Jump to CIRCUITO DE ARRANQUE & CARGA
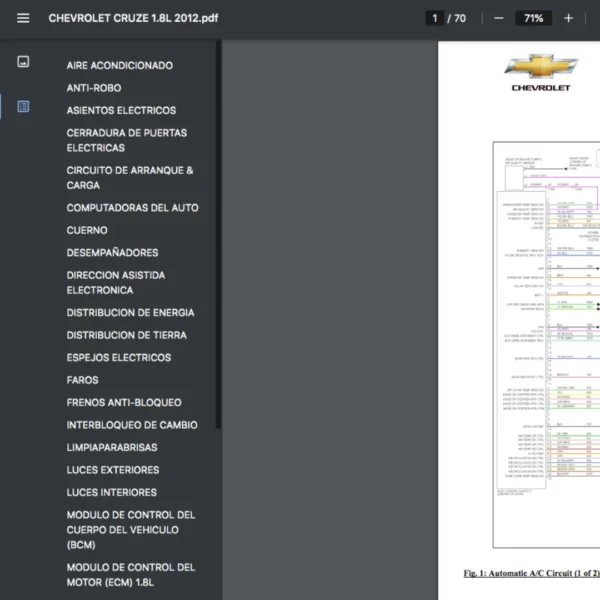600x600 pixels. pyautogui.click(x=130, y=178)
